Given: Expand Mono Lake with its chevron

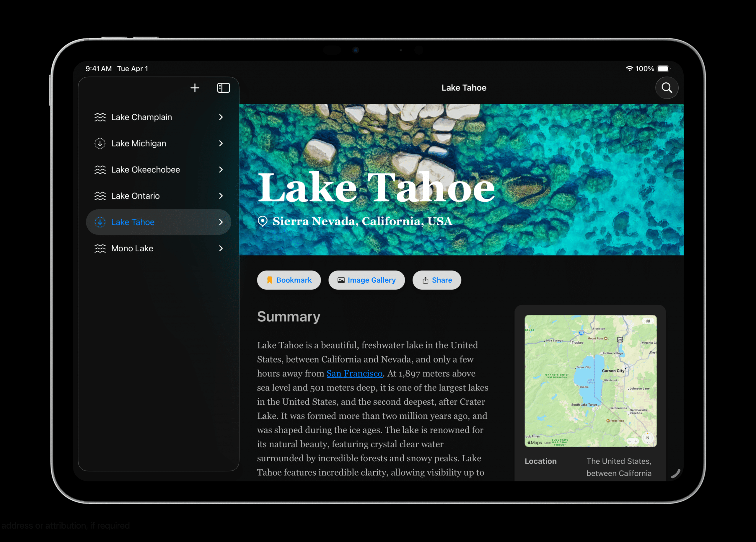Looking at the screenshot, I should coord(221,248).
